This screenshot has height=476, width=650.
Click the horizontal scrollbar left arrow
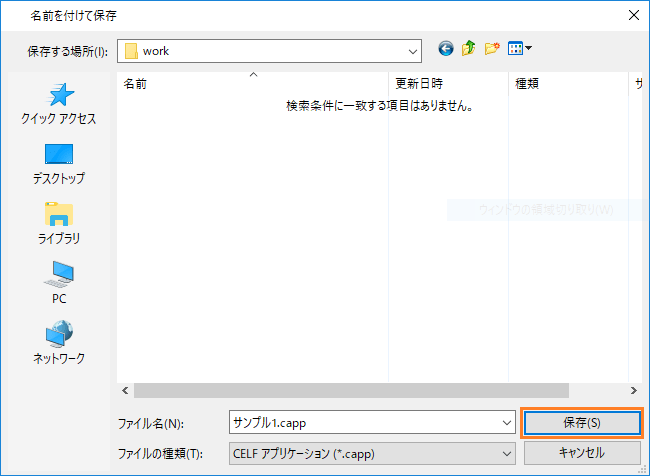[x=125, y=390]
